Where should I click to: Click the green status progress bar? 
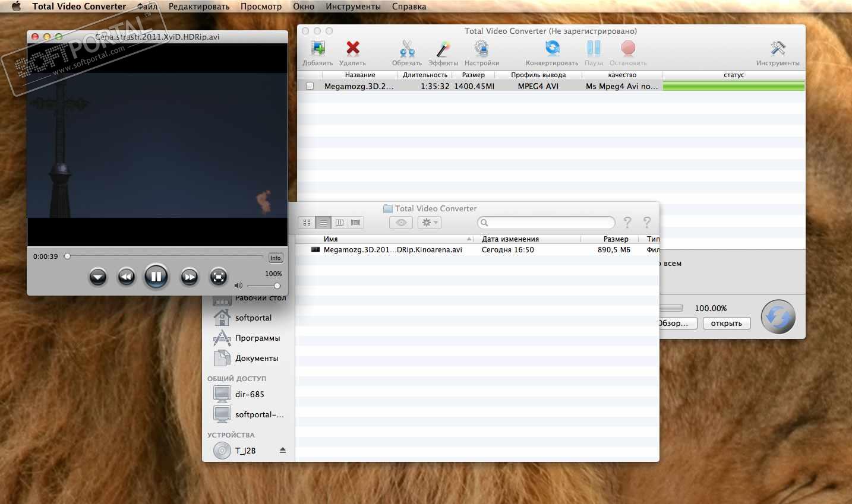pos(734,86)
